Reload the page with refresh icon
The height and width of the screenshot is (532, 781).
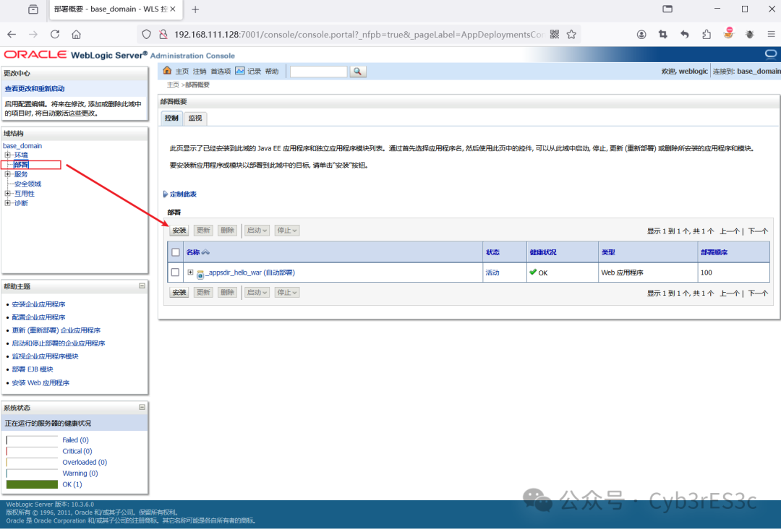pos(55,35)
